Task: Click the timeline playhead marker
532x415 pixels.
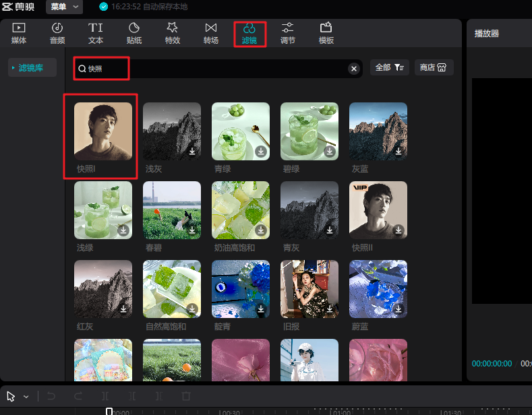Action: point(109,411)
